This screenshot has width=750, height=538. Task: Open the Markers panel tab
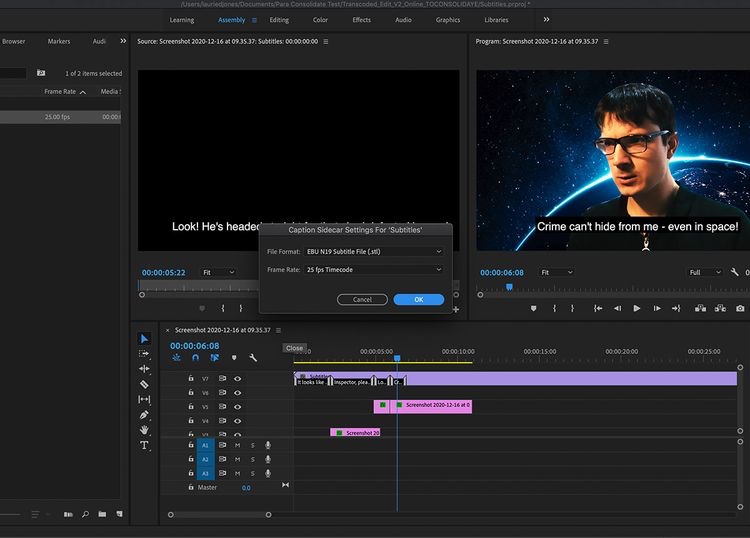(x=59, y=42)
